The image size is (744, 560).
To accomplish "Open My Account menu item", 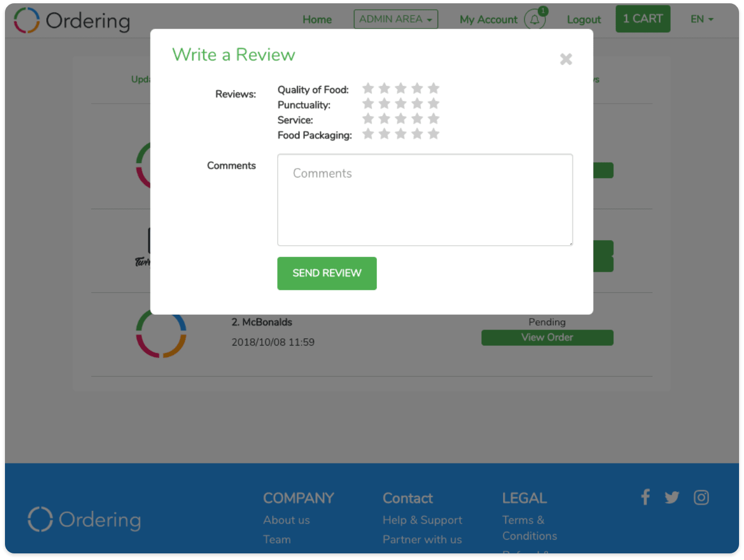I will tap(488, 20).
